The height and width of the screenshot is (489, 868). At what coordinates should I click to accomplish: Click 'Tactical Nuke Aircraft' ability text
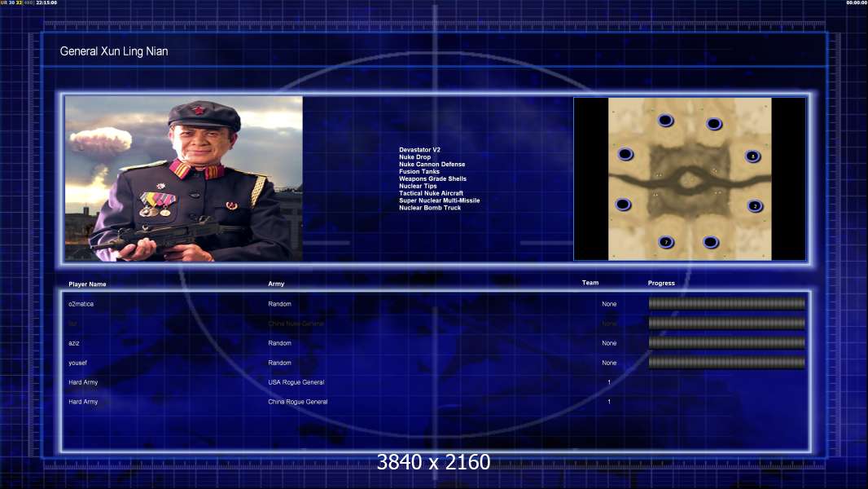[431, 192]
